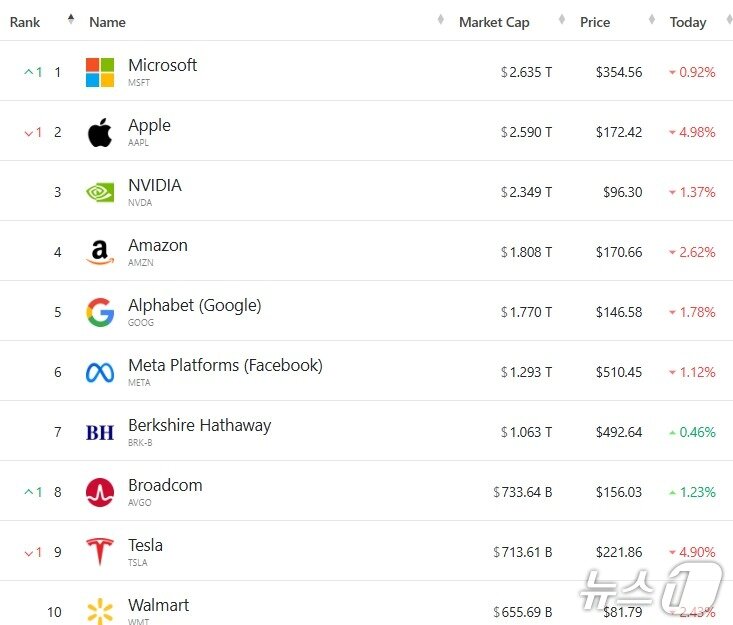The width and height of the screenshot is (733, 625).
Task: Click the Tesla T logo icon
Action: coord(100,552)
